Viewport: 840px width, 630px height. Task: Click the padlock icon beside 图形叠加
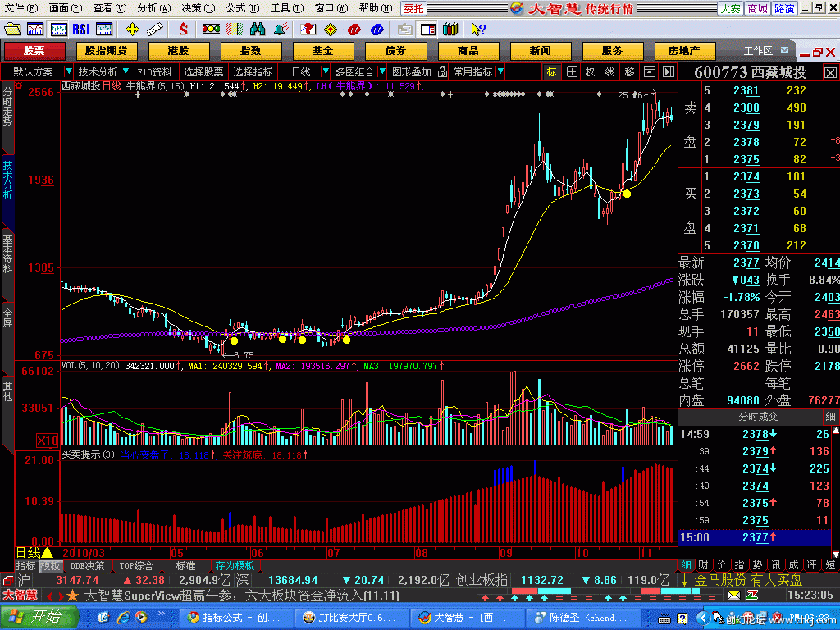click(x=442, y=72)
